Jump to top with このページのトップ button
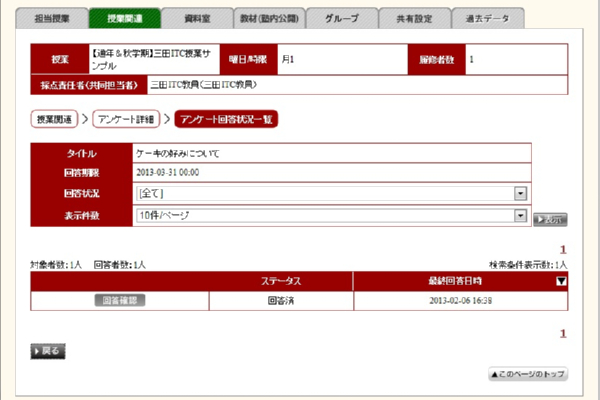The height and width of the screenshot is (400, 600). [527, 373]
